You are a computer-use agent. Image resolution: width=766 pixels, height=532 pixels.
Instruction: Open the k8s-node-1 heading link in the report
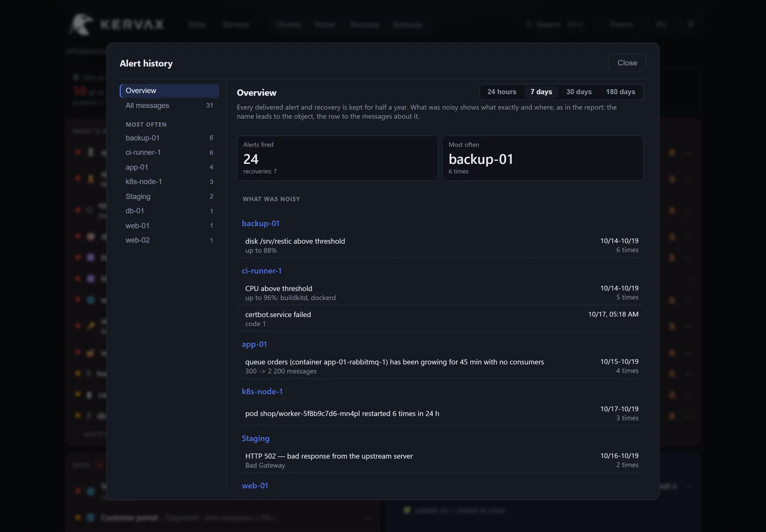[262, 392]
